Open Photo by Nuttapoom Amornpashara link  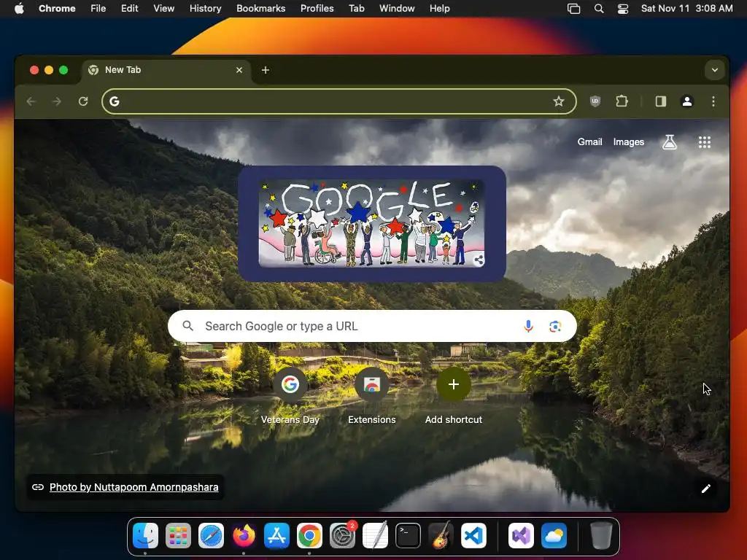point(134,487)
